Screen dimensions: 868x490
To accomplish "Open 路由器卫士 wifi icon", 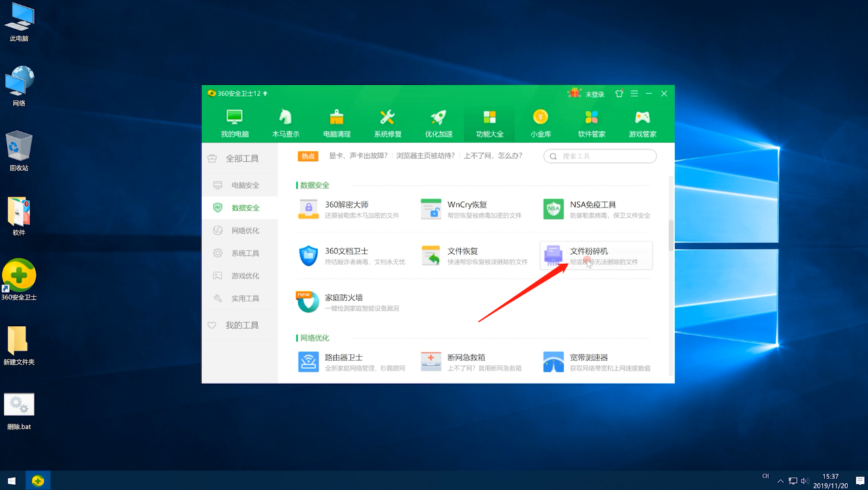I will 309,361.
